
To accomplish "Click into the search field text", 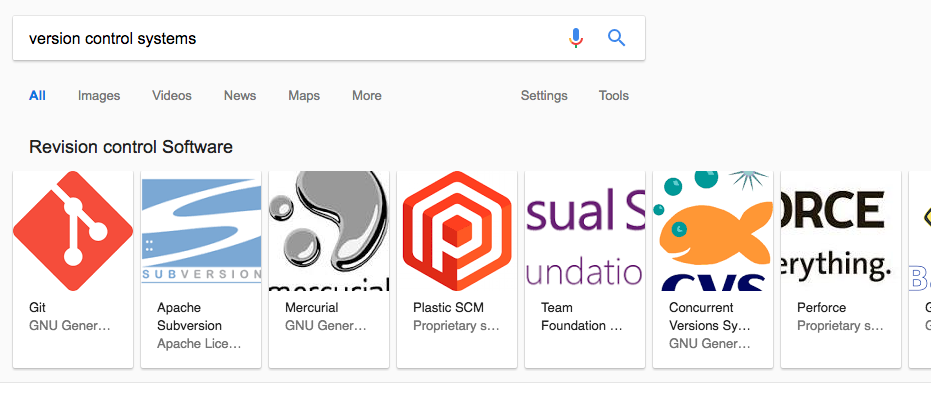I will click(x=113, y=39).
